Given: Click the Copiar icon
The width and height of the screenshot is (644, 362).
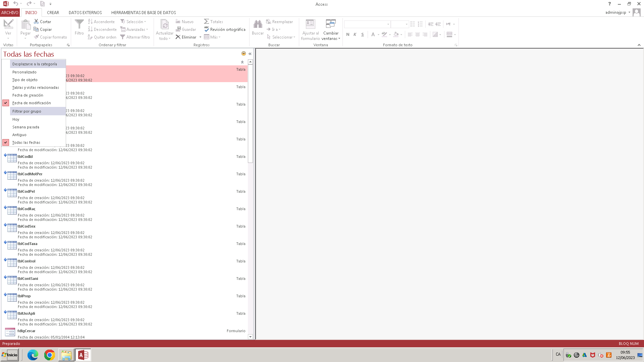Looking at the screenshot, I should click(x=36, y=29).
